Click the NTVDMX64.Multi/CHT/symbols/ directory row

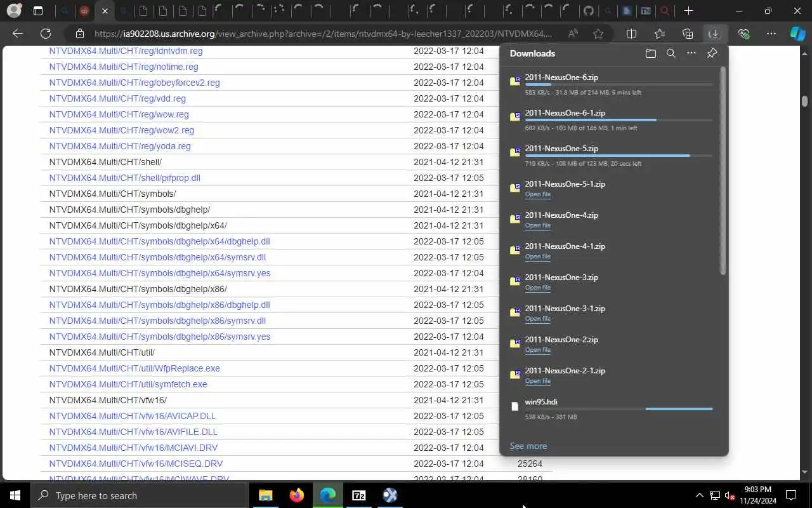click(x=296, y=194)
